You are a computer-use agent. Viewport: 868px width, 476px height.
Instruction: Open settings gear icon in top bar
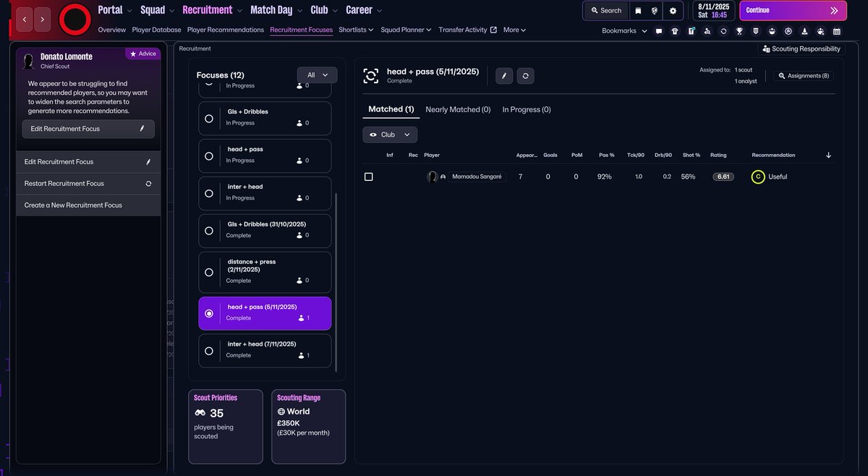[673, 11]
